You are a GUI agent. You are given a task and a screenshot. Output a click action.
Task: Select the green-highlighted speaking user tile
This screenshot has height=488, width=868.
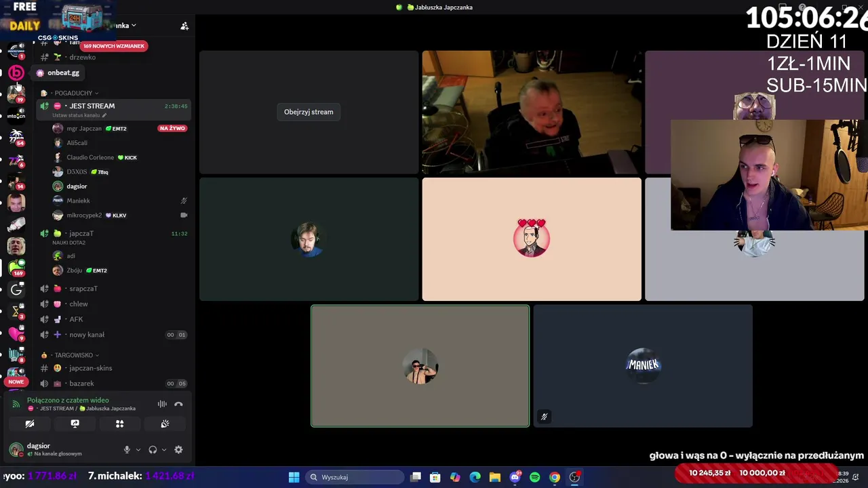click(x=420, y=366)
